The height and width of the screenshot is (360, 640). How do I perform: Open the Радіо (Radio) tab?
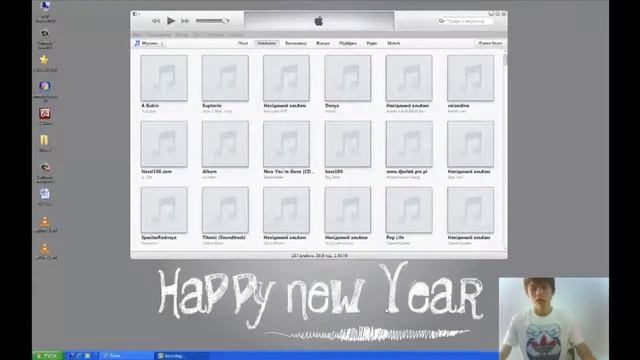(372, 43)
